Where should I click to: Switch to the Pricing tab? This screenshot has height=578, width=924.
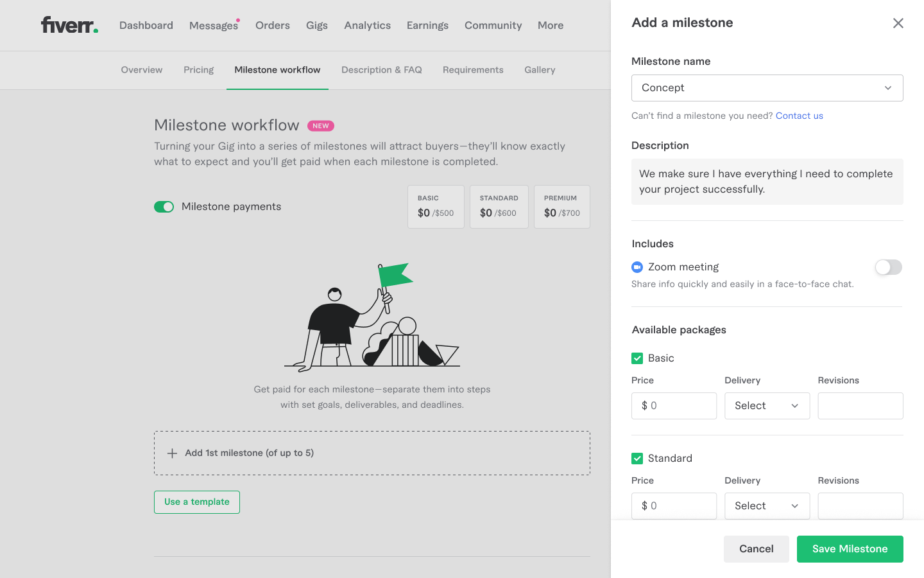[x=198, y=70]
